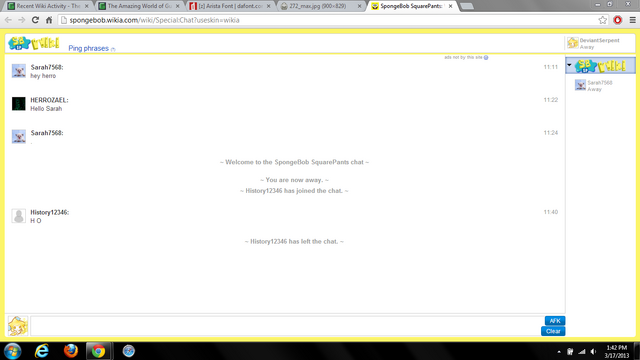The image size is (640, 360).
Task: Click your own avatar beside the input box
Action: (18, 326)
